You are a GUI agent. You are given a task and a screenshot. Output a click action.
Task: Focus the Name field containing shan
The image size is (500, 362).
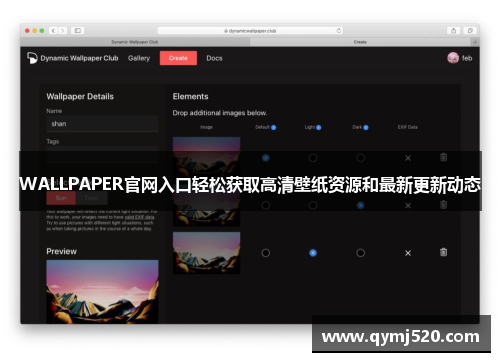[102, 124]
